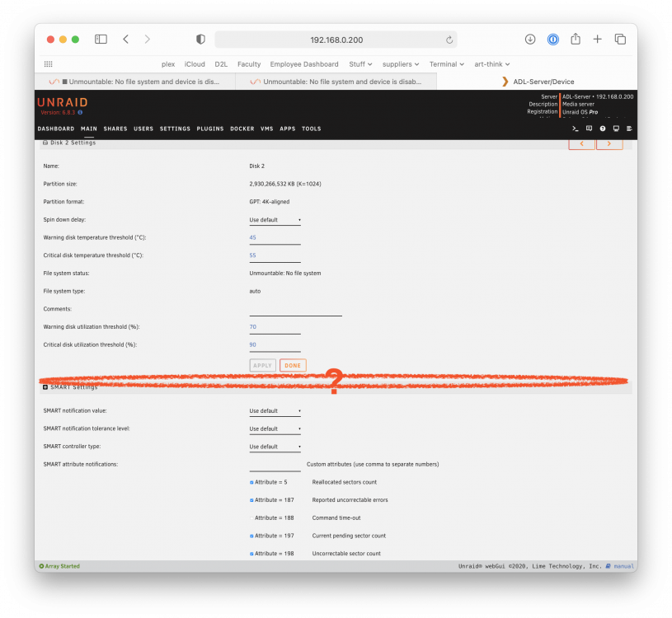Open the favorites grid icon

click(48, 63)
